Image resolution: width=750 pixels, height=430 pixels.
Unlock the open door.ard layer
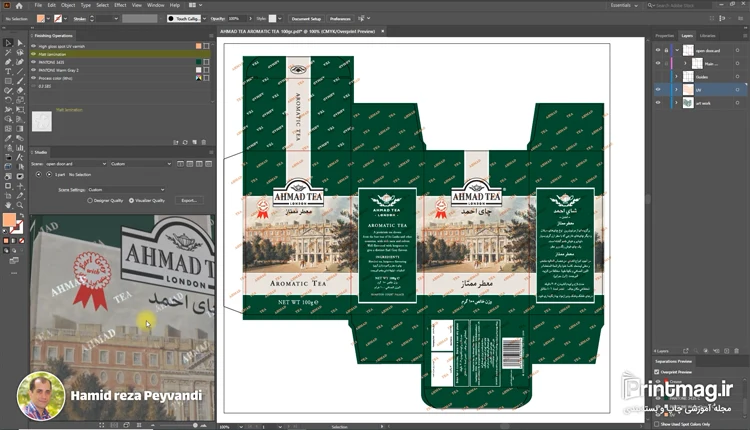(666, 50)
